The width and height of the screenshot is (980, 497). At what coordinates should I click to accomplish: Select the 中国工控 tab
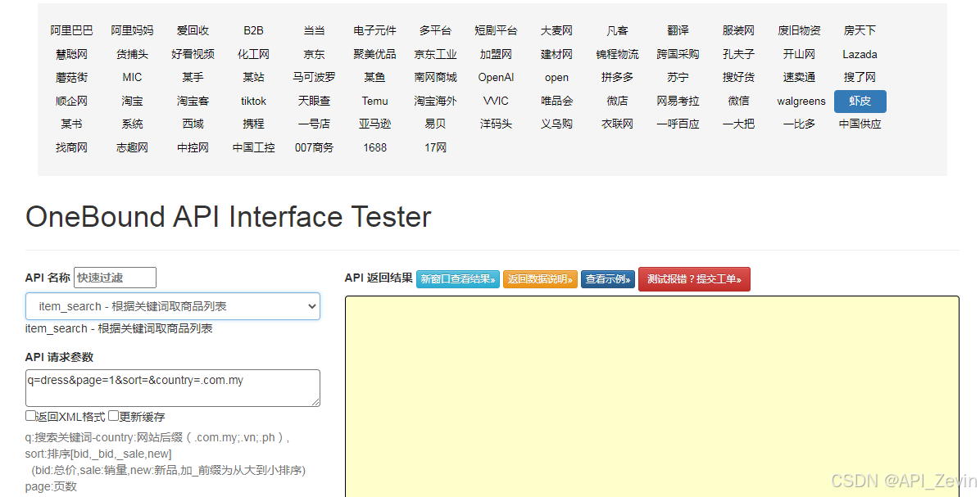coord(253,148)
